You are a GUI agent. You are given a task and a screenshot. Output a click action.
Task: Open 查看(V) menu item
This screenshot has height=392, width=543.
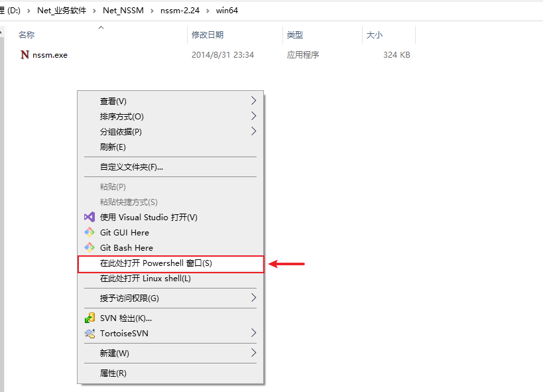170,101
